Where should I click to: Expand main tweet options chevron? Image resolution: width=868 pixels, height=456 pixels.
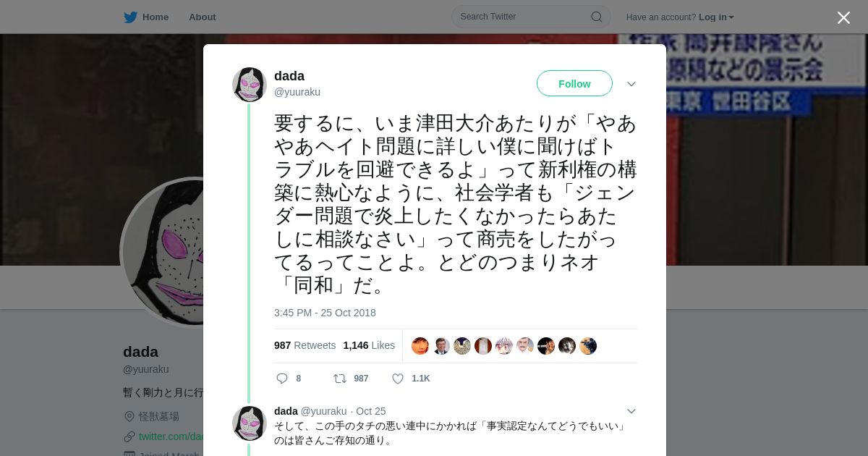[631, 84]
